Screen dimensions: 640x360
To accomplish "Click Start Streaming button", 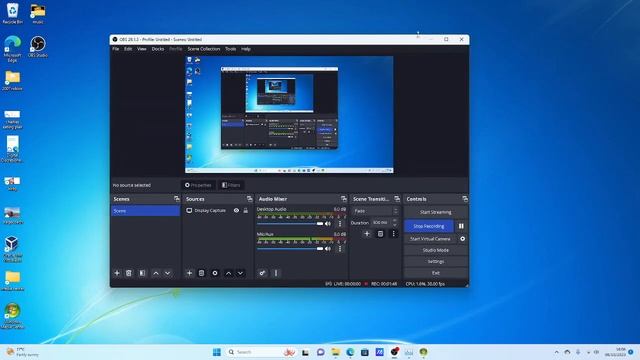I will pos(436,212).
